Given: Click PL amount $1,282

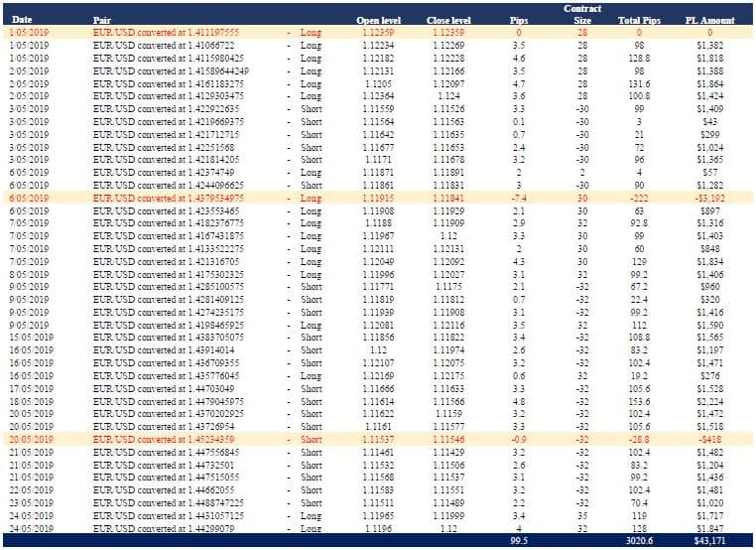Looking at the screenshot, I should [x=709, y=186].
